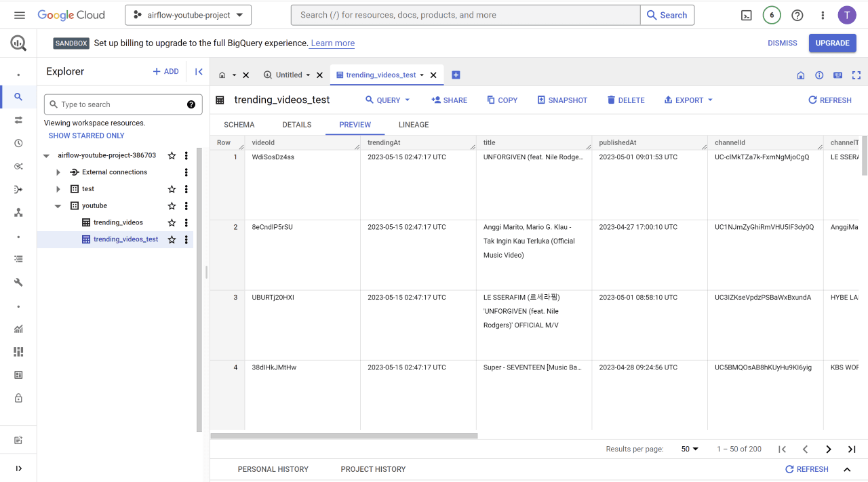This screenshot has height=482, width=868.
Task: Open Scheduled queries clock icon in sidebar
Action: click(x=18, y=143)
